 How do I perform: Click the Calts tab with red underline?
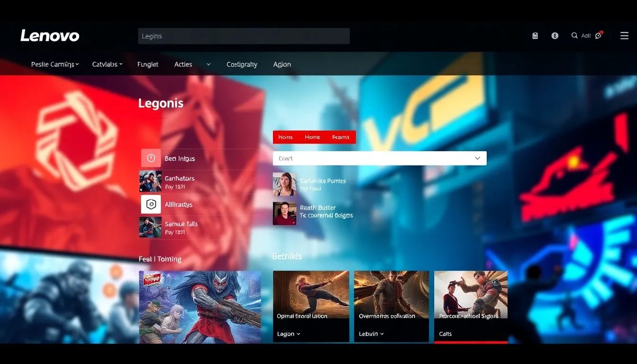446,334
